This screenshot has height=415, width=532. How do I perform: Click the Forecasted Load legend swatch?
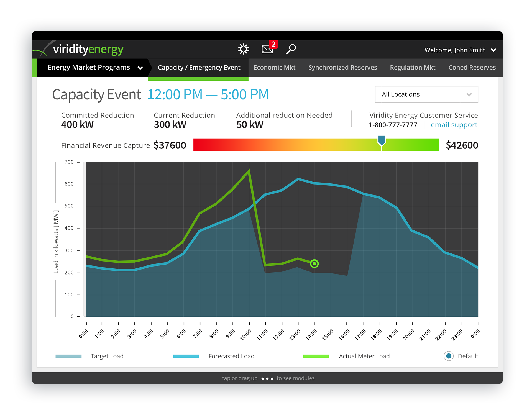pos(186,356)
